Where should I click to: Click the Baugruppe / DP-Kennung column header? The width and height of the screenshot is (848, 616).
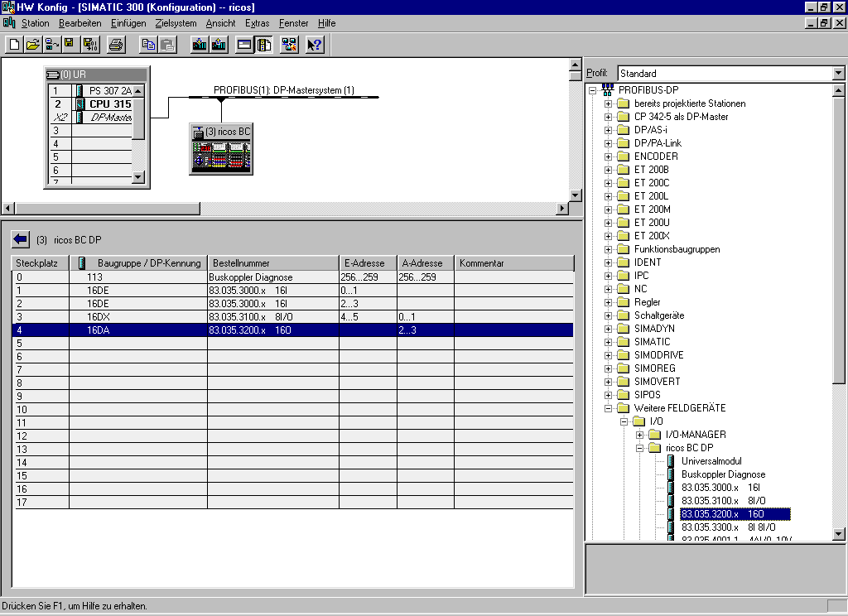(x=138, y=262)
